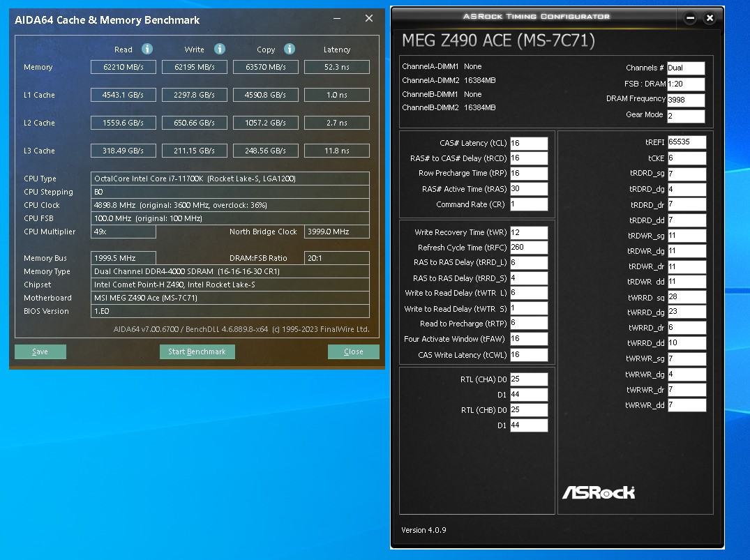This screenshot has height=560, width=750.
Task: Click the Four Activate Window (tFAW) field
Action: pos(529,339)
